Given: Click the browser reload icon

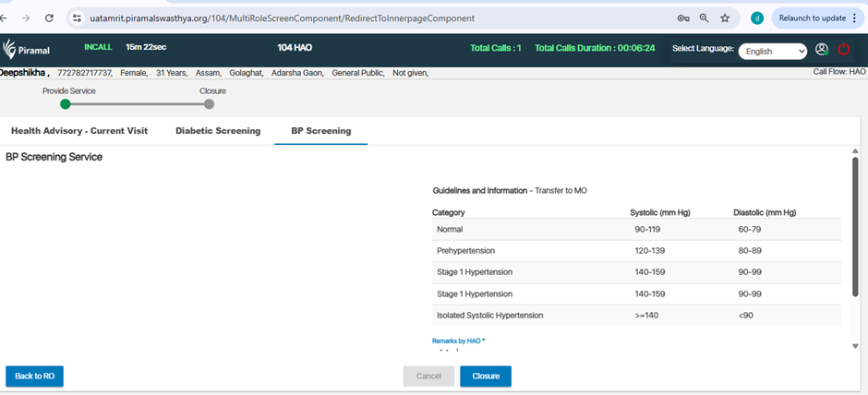Looking at the screenshot, I should (49, 18).
